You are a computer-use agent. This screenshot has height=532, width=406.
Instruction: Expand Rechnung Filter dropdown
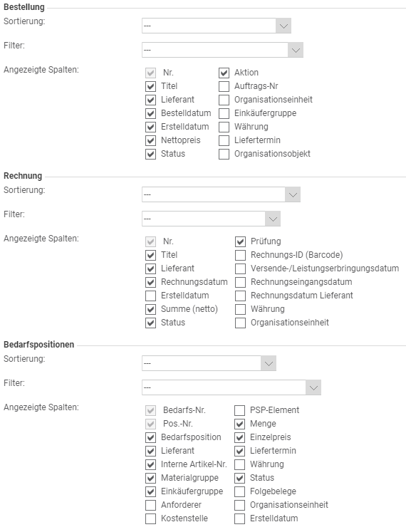[273, 219]
